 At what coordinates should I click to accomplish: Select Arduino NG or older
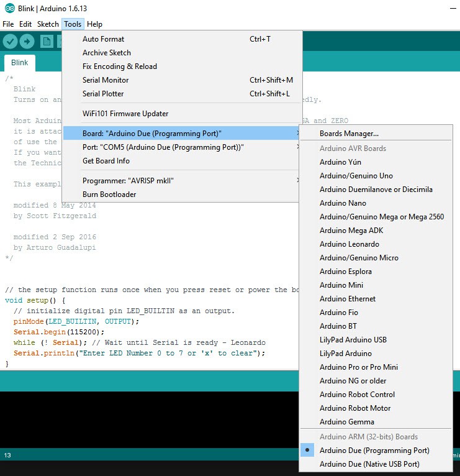pyautogui.click(x=376, y=380)
